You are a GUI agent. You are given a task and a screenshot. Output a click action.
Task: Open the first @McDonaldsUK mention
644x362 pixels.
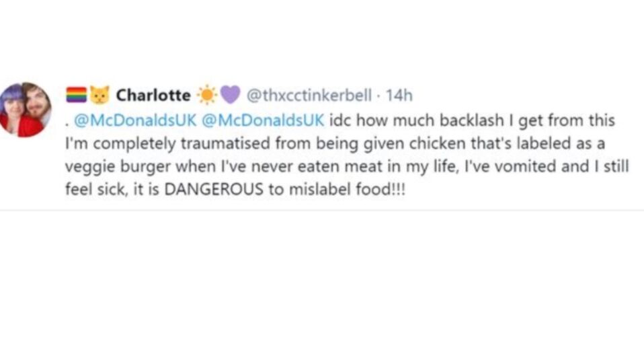[x=135, y=120]
